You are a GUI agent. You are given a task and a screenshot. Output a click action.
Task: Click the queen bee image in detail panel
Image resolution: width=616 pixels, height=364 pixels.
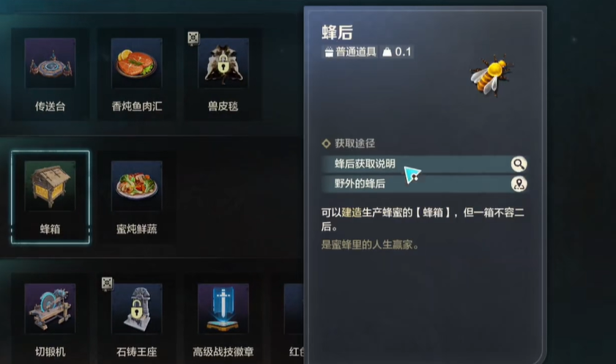click(x=491, y=75)
